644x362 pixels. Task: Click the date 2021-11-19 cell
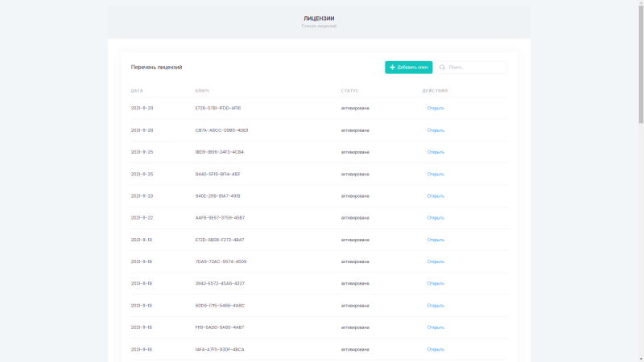coord(142,240)
